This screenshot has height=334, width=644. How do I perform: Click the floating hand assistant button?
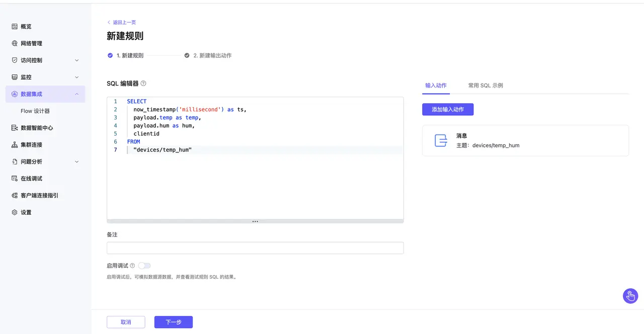pos(630,296)
